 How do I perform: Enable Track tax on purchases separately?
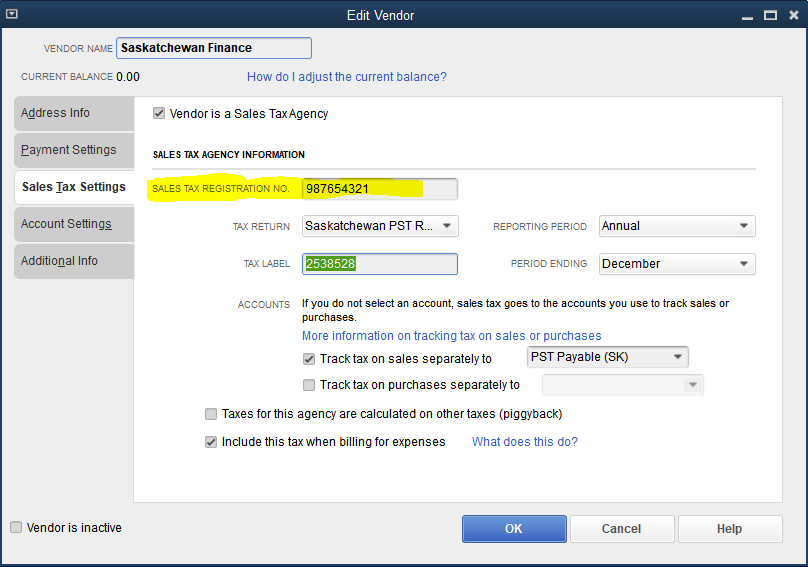point(309,385)
